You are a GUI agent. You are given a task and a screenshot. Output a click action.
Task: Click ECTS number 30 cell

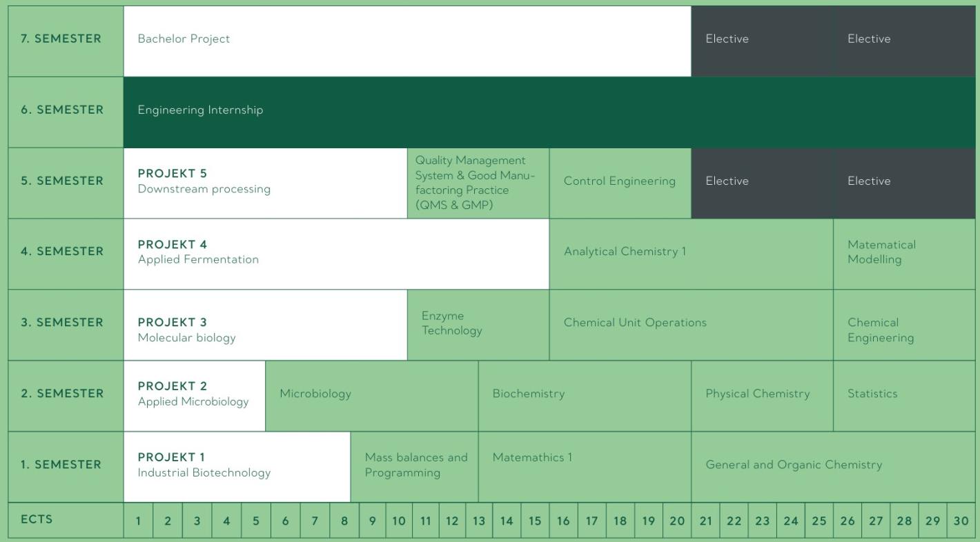pos(961,521)
